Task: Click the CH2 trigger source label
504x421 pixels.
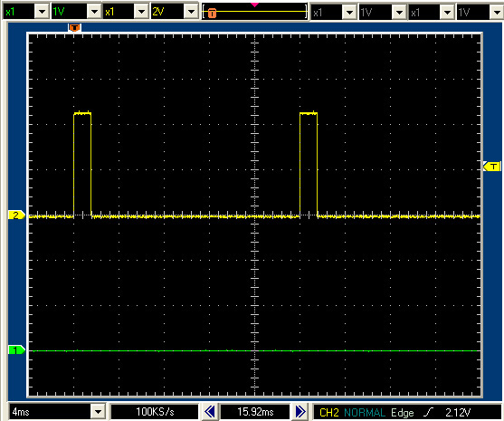Action: tap(329, 412)
